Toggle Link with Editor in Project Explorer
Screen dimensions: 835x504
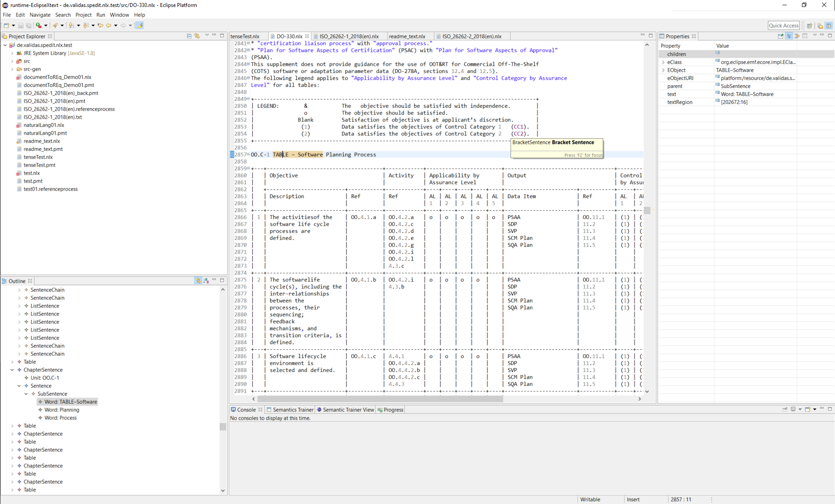[197, 36]
